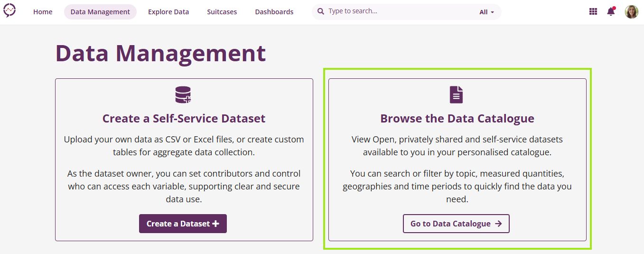Open the user profile avatar menu
Image resolution: width=644 pixels, height=254 pixels.
point(631,12)
